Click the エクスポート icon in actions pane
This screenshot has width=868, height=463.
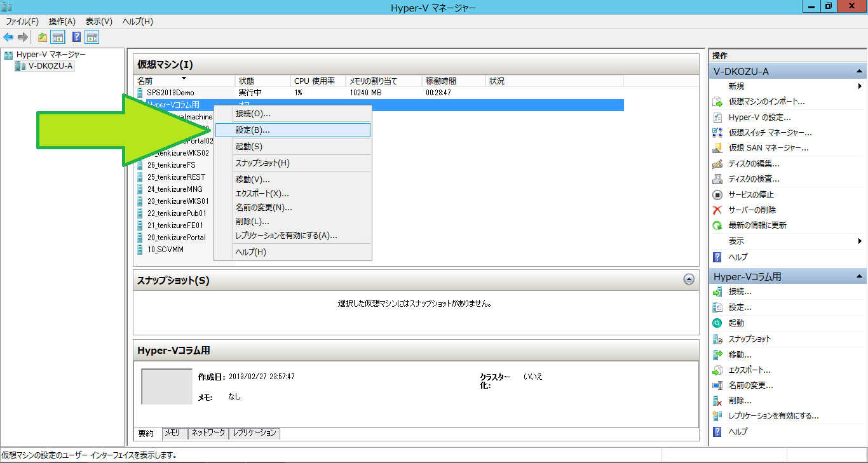pyautogui.click(x=717, y=370)
